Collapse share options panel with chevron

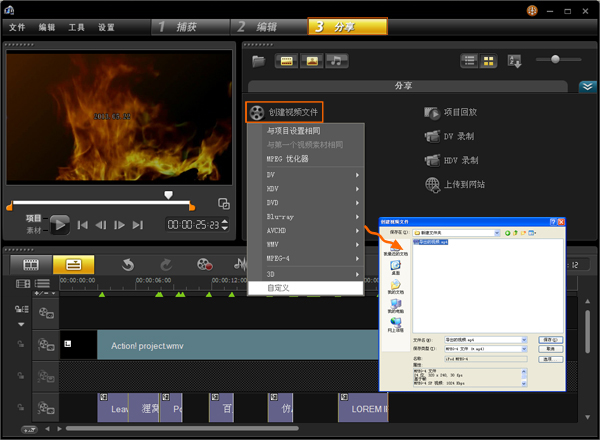click(587, 86)
